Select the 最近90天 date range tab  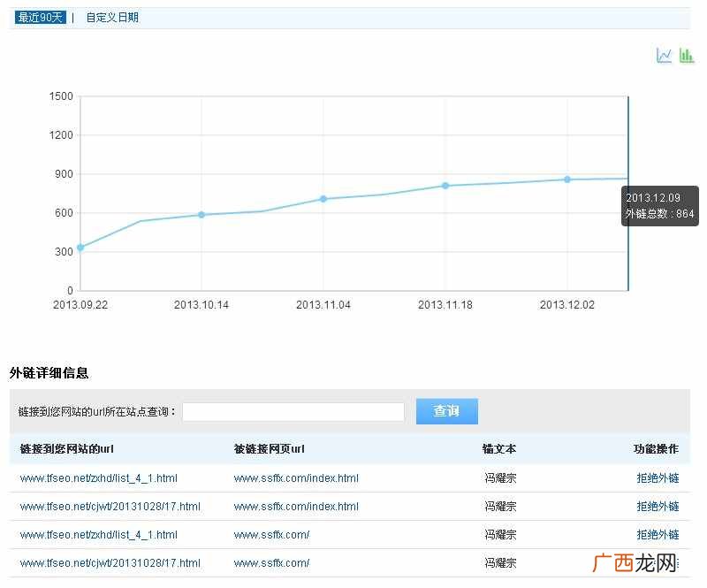[x=41, y=18]
